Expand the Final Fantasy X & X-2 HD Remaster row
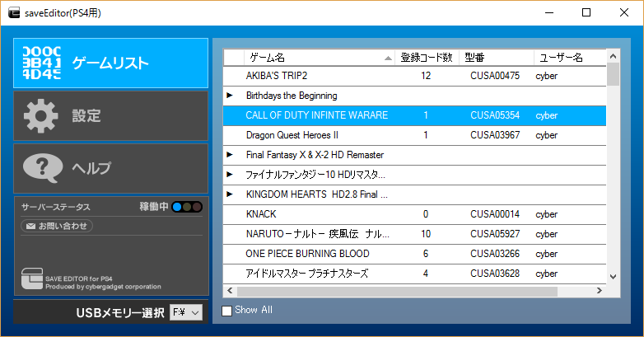644x337 pixels. click(x=230, y=155)
